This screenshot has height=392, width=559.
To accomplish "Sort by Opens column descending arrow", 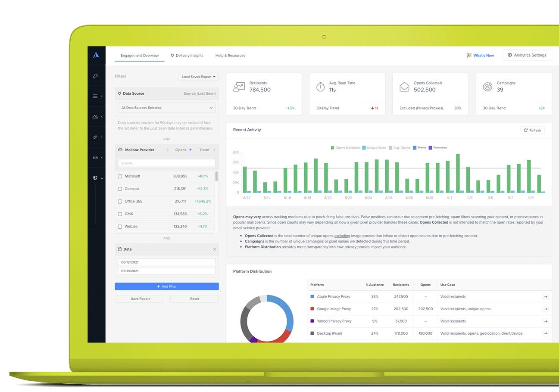I will point(190,150).
